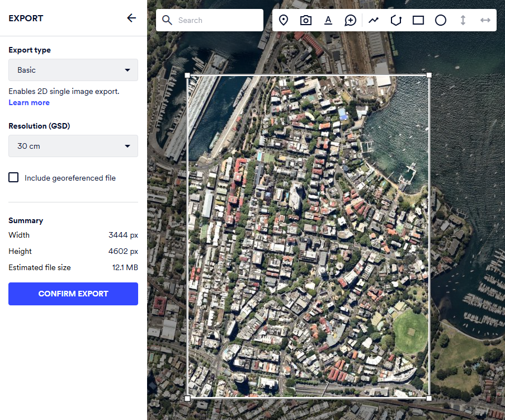This screenshot has height=420, width=505.
Task: Click the Confirm Export button
Action: 73,294
